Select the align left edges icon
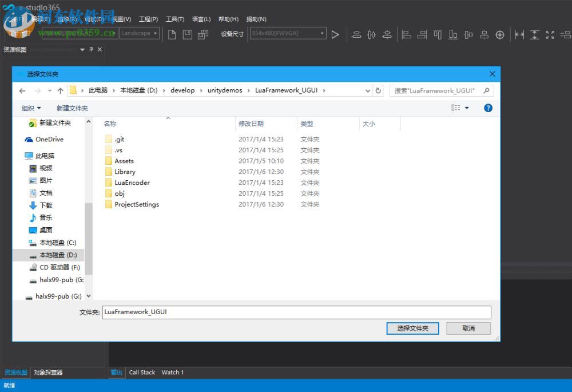This screenshot has height=392, width=572. point(406,34)
